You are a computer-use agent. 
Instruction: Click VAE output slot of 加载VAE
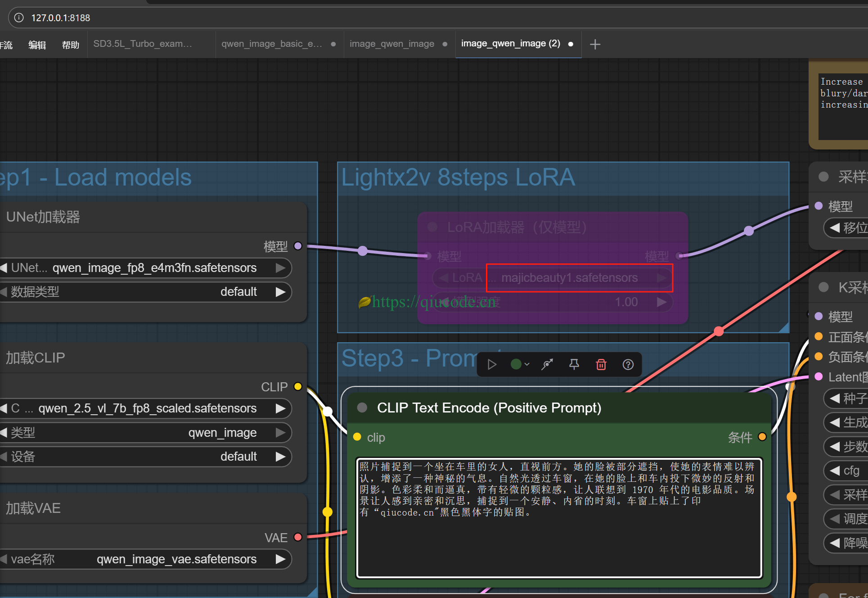(298, 537)
